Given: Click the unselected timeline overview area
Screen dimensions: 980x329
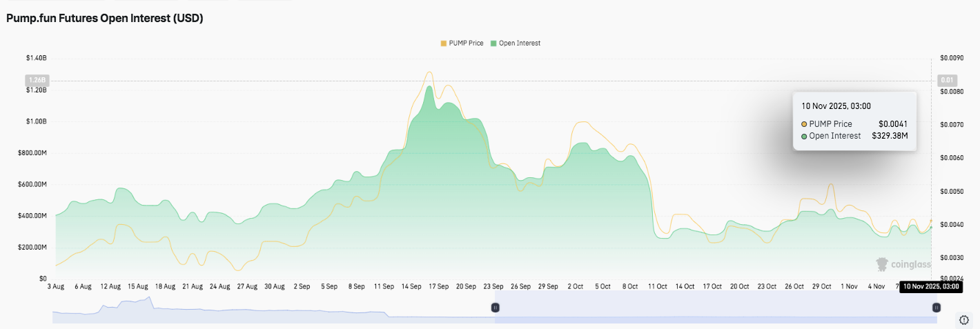Looking at the screenshot, I should 273,308.
